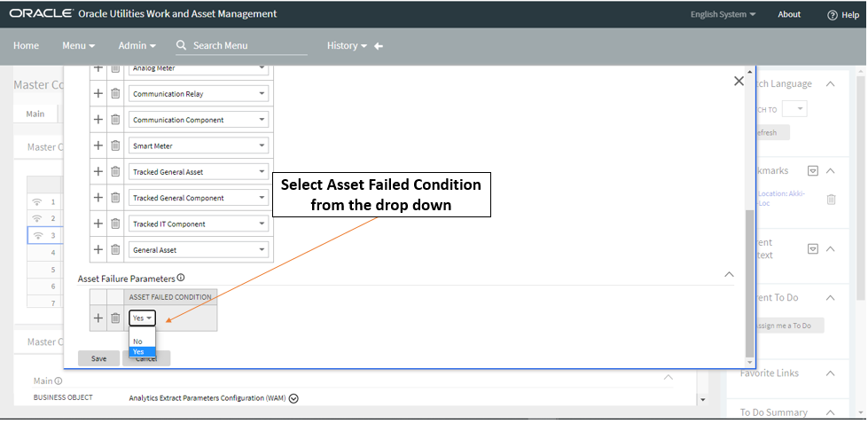This screenshot has width=868, height=424.
Task: Add a row next to General Asset
Action: (98, 249)
